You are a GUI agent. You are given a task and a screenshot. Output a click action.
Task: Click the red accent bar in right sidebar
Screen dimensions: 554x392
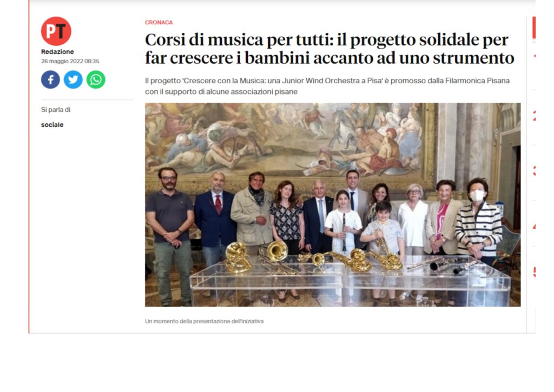[534, 27]
